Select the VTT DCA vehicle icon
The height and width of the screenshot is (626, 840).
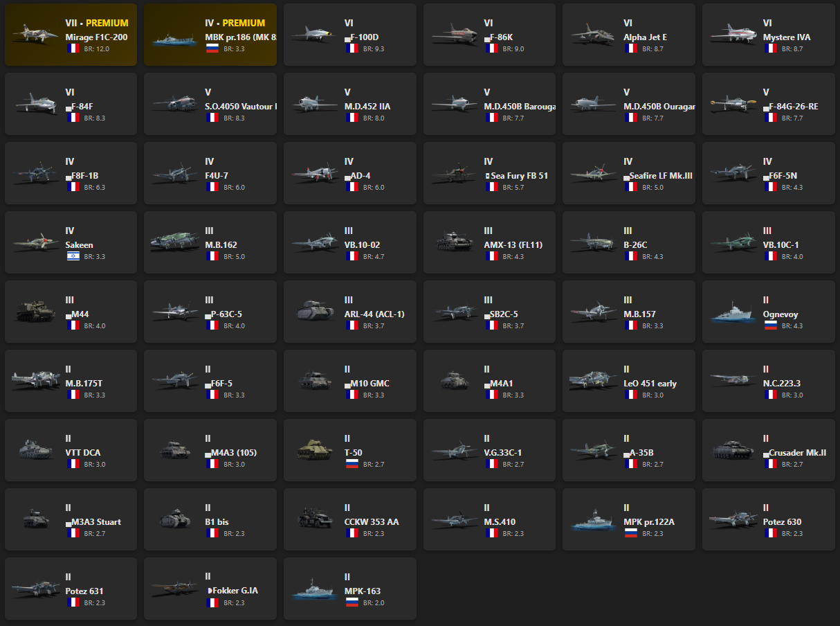point(35,450)
